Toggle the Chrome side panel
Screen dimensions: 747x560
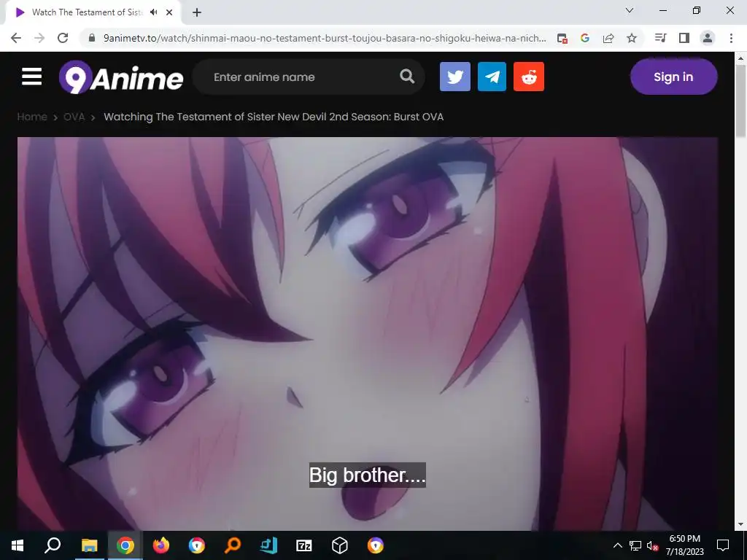pyautogui.click(x=684, y=38)
